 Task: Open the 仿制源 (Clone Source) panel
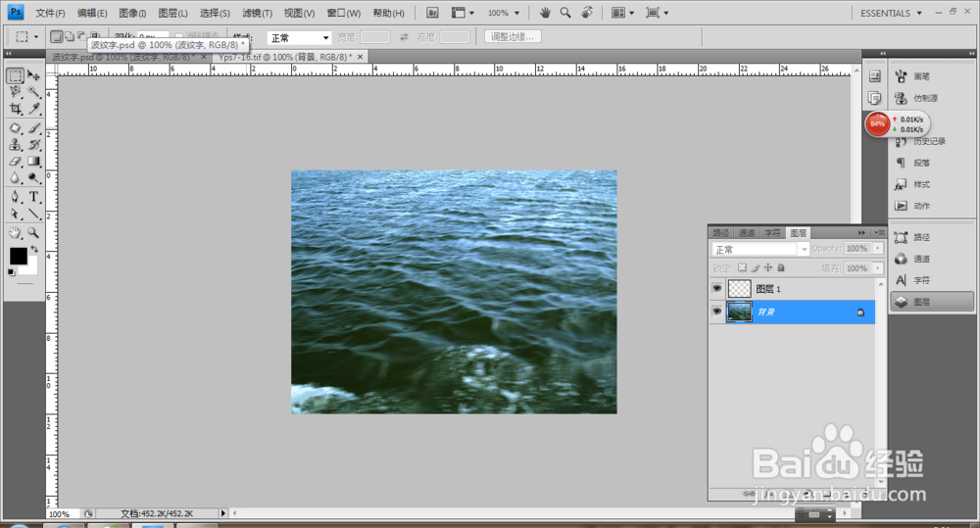point(931,98)
